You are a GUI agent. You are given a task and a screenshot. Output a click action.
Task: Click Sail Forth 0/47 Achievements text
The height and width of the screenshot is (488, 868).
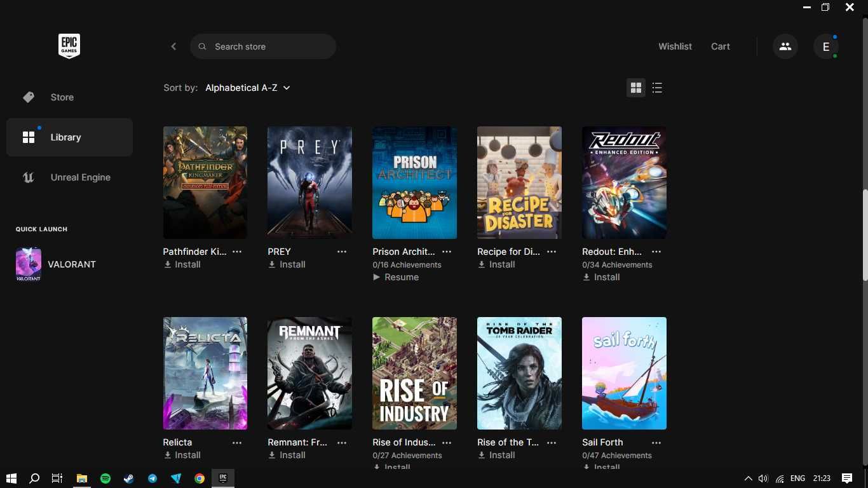[x=617, y=456]
